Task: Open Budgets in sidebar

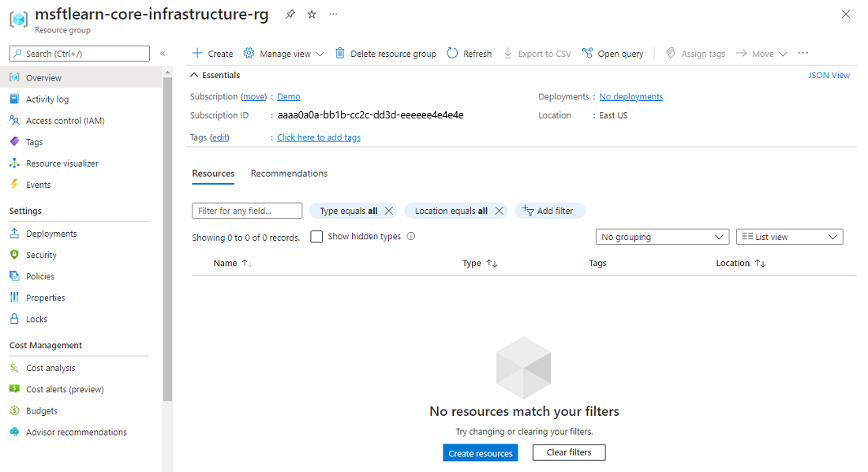Action: 42,411
